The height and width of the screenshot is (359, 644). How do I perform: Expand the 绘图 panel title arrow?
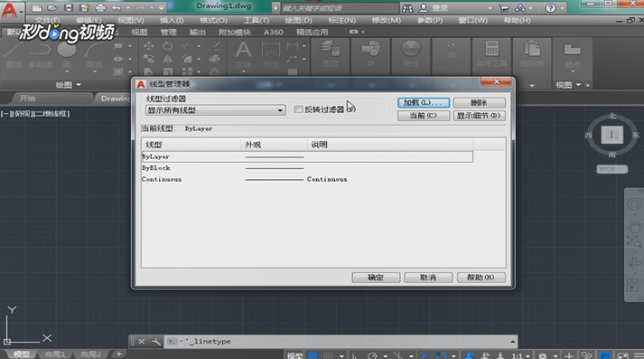click(x=79, y=85)
